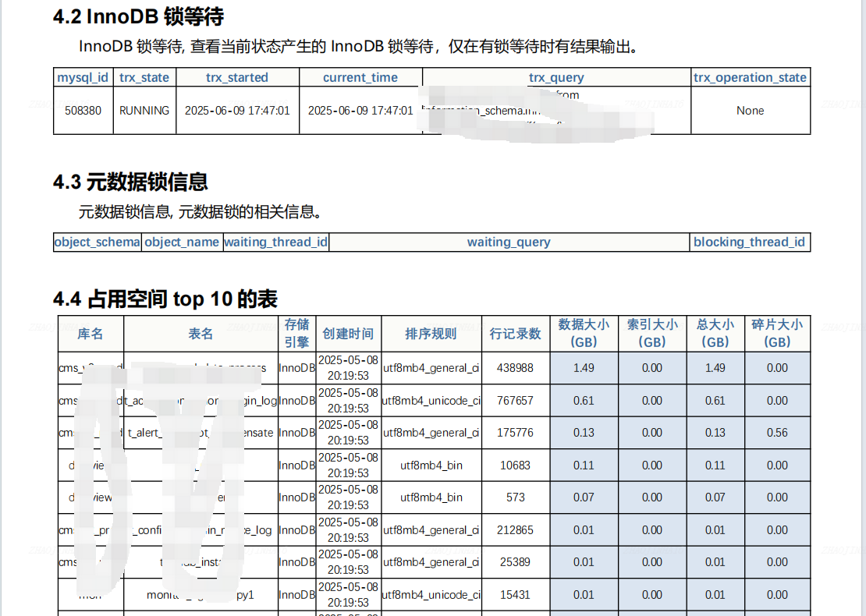Click the InnoDB engine cell in the 438988 row
The image size is (866, 616).
point(296,367)
